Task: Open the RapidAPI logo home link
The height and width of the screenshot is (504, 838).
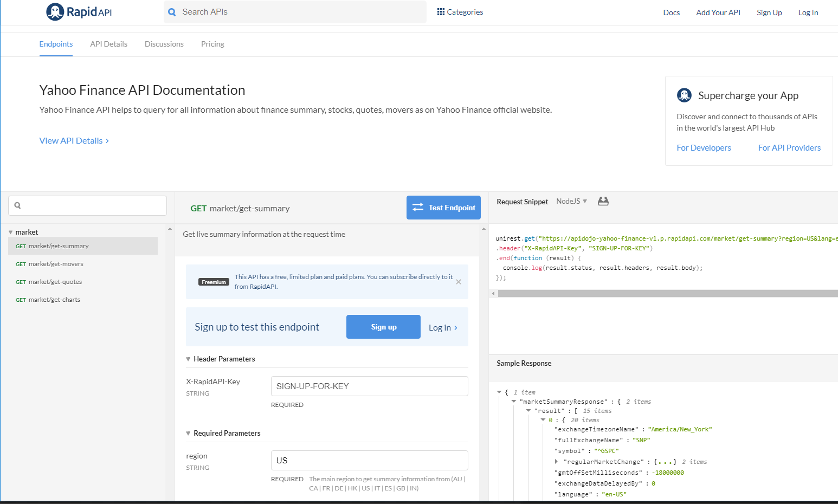Action: [79, 12]
